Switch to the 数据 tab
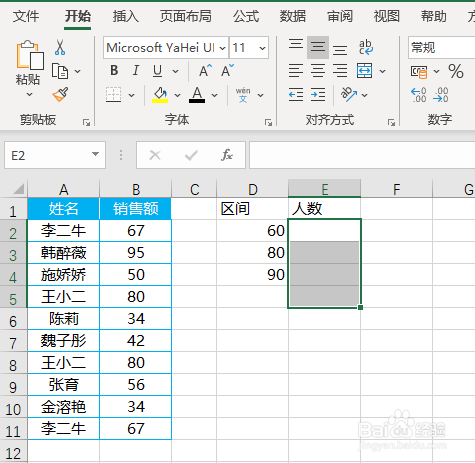 293,16
